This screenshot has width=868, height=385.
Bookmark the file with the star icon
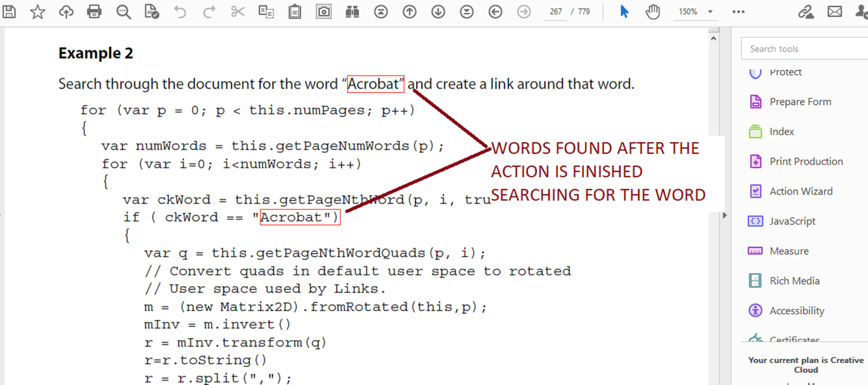click(x=37, y=12)
